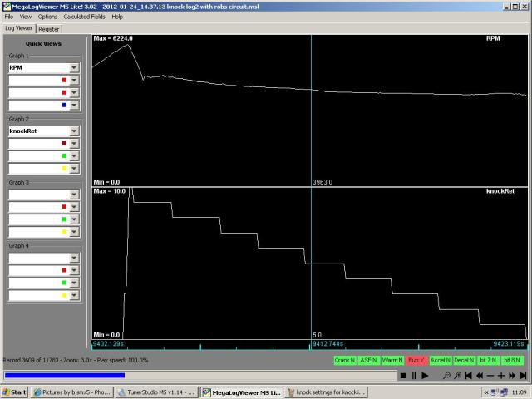This screenshot has width=532, height=399.
Task: Jump to the first log record
Action: click(469, 375)
